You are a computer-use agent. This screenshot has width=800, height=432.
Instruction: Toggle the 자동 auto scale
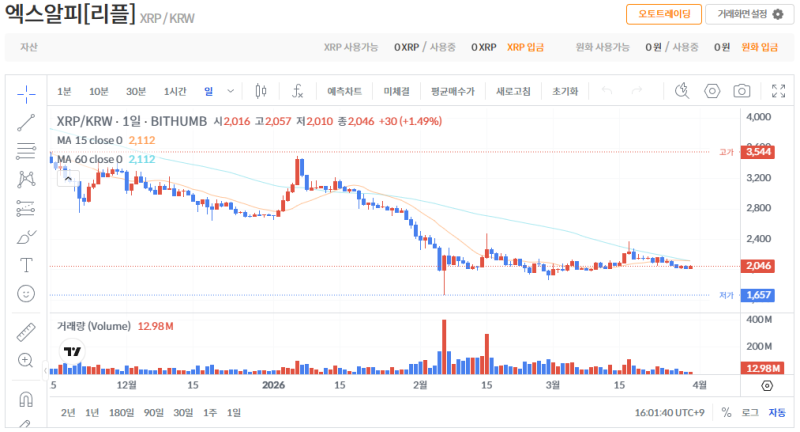[777, 413]
